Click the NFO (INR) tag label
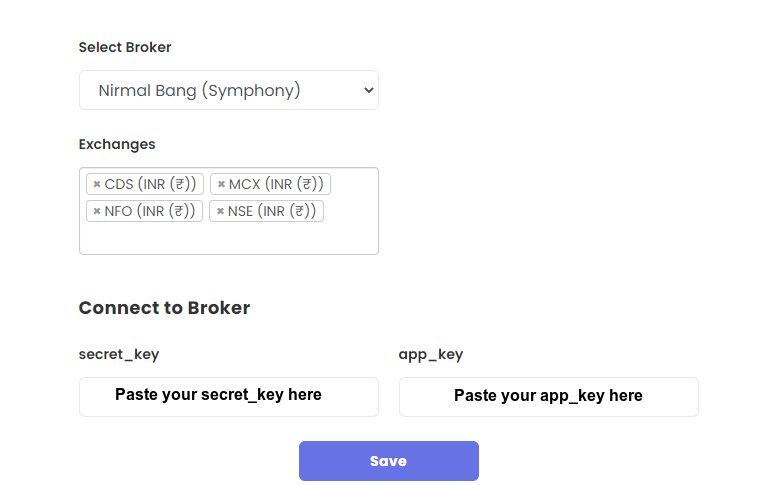This screenshot has width=758, height=485. [150, 211]
